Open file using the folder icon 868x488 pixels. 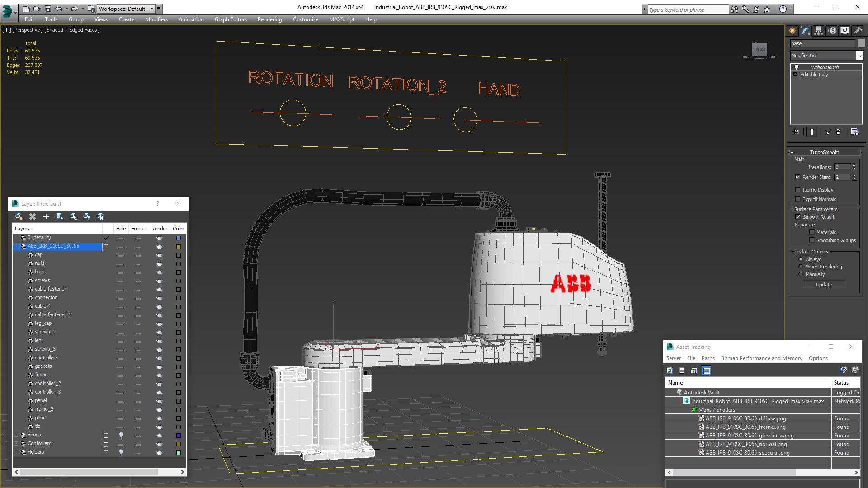pos(37,9)
